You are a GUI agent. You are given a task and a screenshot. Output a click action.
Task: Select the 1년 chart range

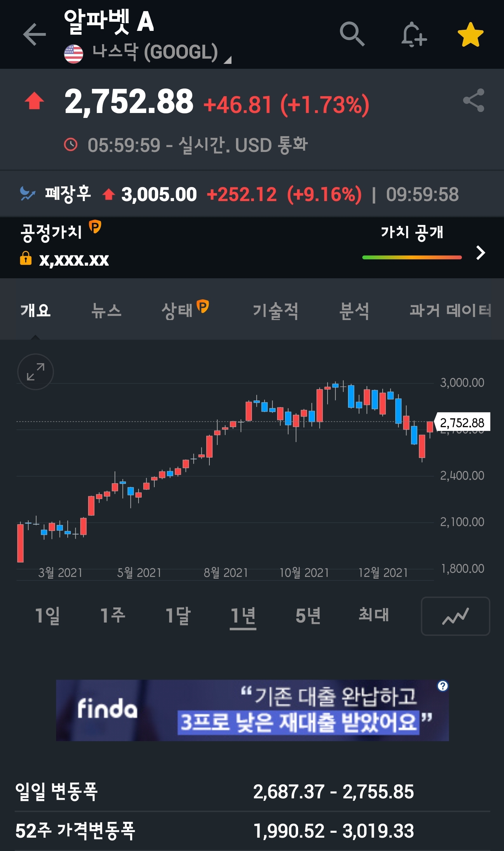243,617
